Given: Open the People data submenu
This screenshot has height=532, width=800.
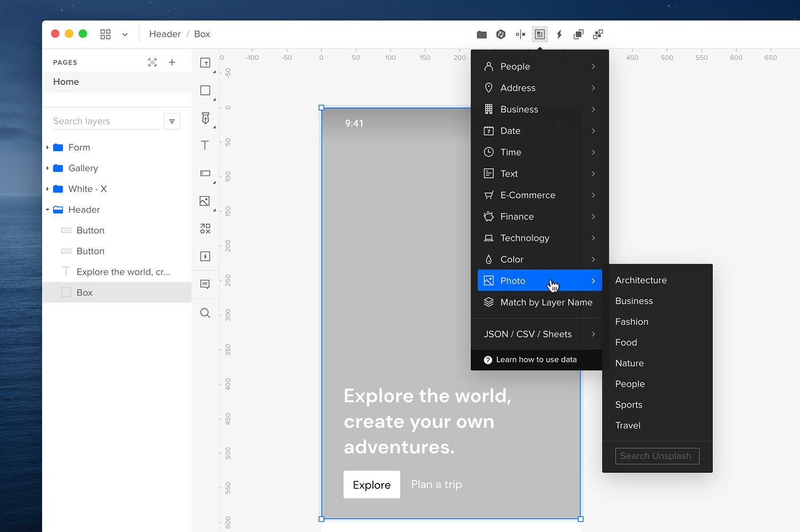Looking at the screenshot, I should coord(539,66).
